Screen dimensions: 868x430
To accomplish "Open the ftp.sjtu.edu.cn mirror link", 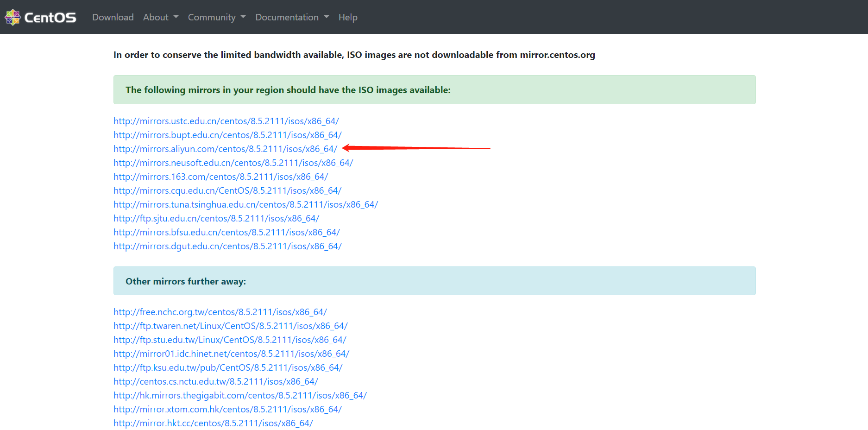I will (x=217, y=218).
